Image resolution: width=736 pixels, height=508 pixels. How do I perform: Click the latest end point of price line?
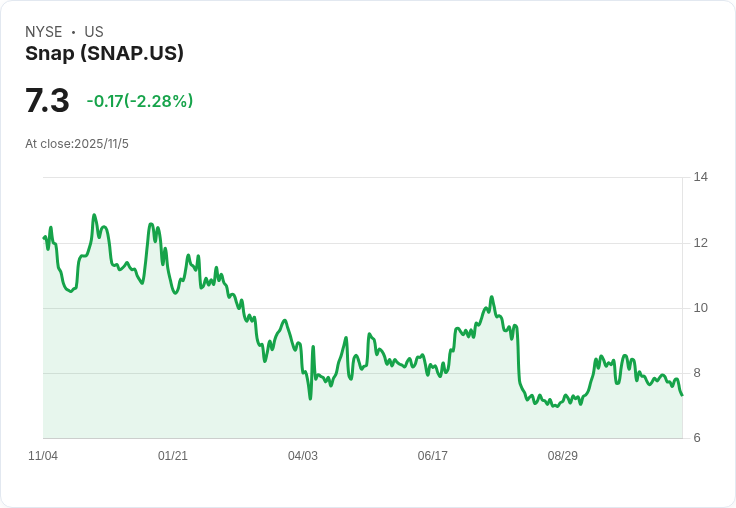[x=682, y=395]
